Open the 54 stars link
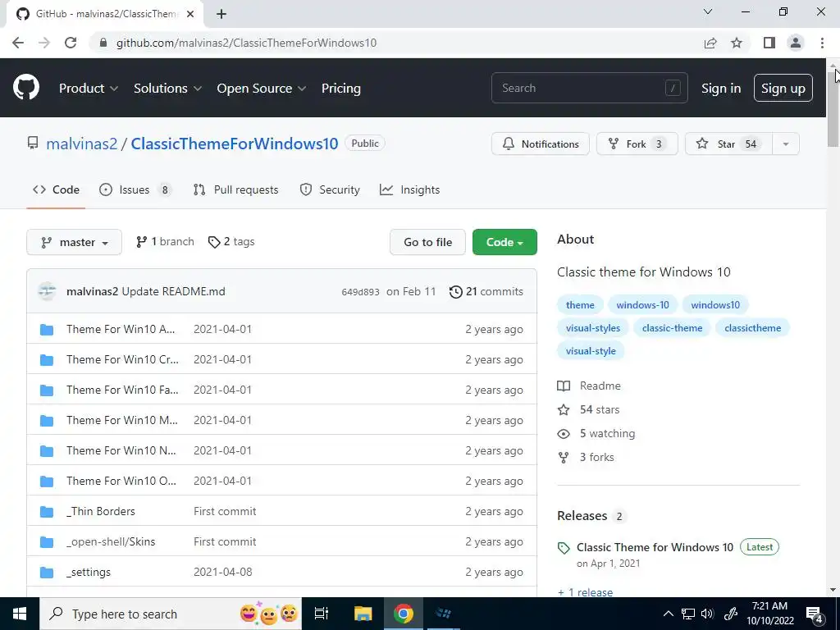Screen dimensions: 840x630 click(589, 410)
